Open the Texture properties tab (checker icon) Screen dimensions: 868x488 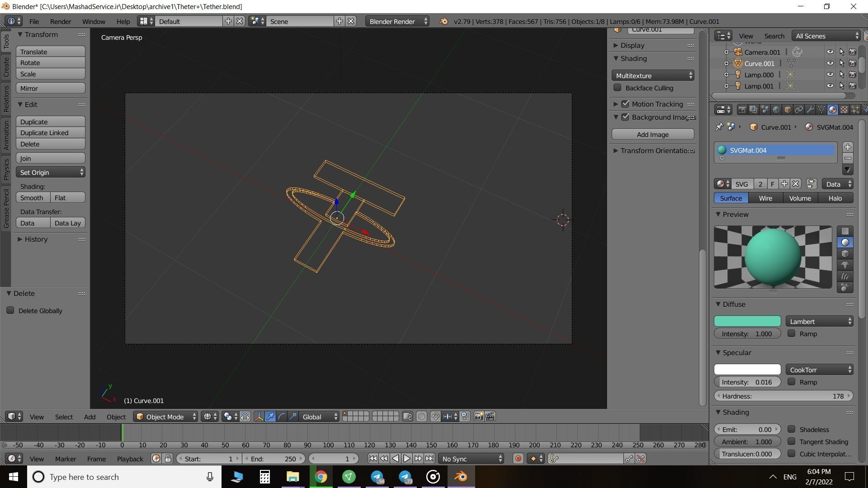pyautogui.click(x=844, y=109)
